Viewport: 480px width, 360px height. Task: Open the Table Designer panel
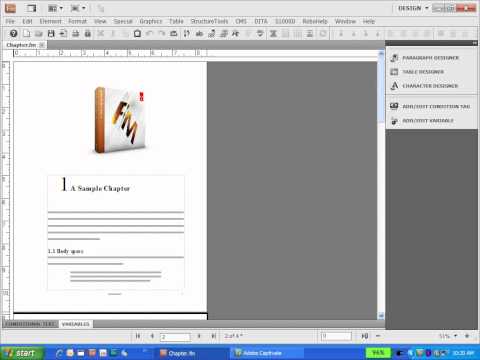[x=417, y=72]
